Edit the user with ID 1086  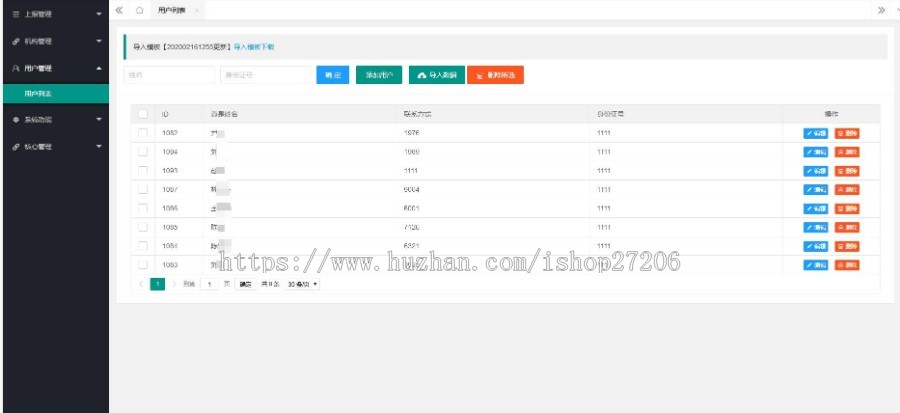816,209
